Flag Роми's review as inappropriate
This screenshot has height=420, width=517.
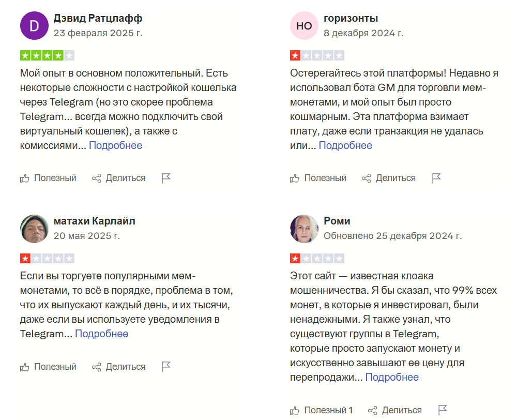[443, 409]
